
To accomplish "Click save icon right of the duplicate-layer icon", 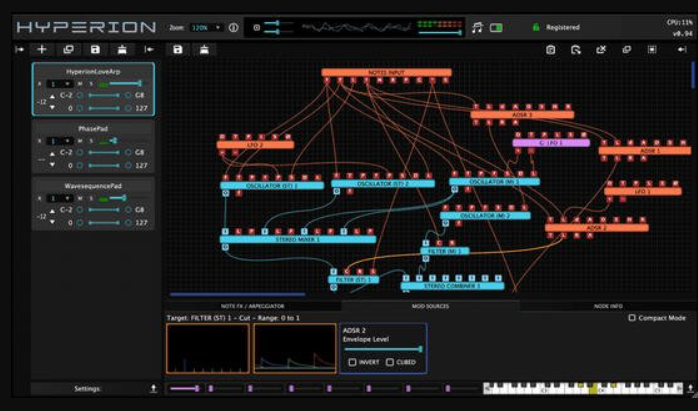I will (x=95, y=49).
